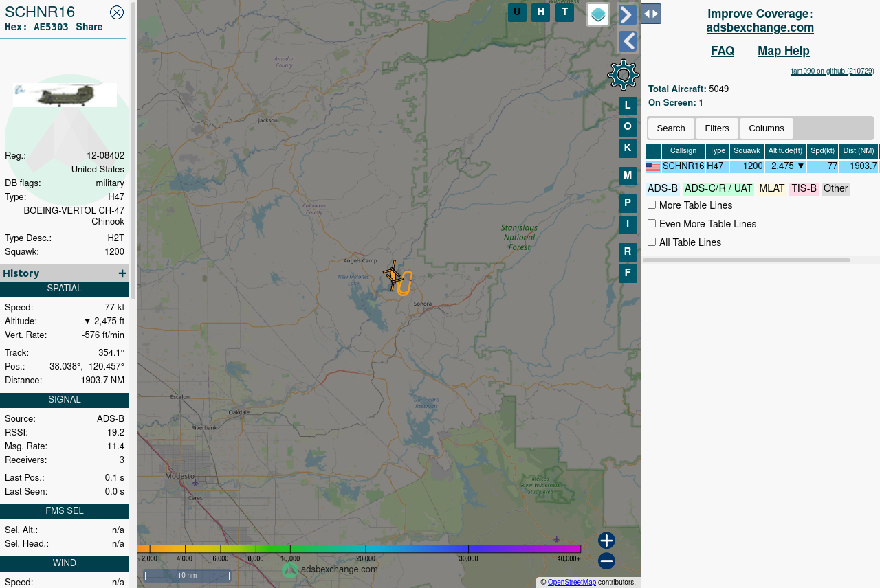Click the US flag in table row

pos(653,167)
